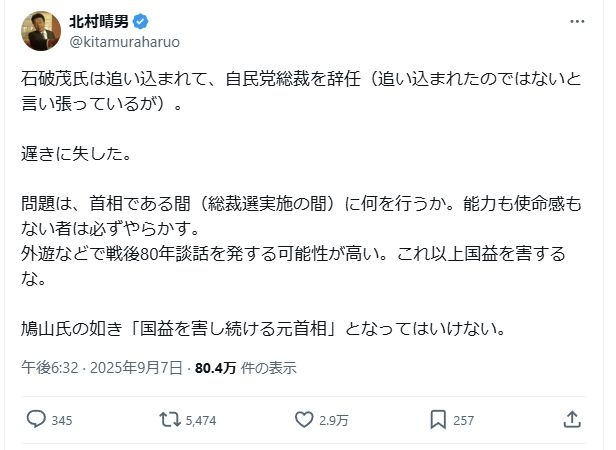This screenshot has height=450, width=616.
Task: Bookmark this post by 北村晴男
Action: (x=437, y=419)
